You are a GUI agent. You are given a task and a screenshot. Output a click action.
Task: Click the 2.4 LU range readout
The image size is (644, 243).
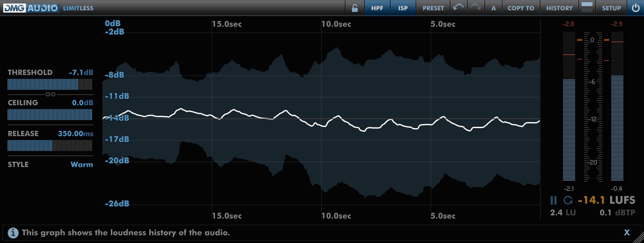click(x=563, y=212)
